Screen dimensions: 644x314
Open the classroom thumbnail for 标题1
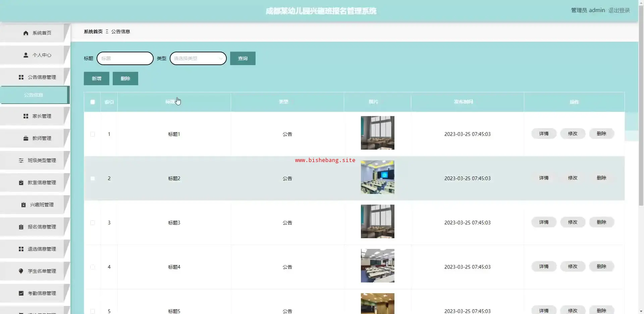coord(378,133)
